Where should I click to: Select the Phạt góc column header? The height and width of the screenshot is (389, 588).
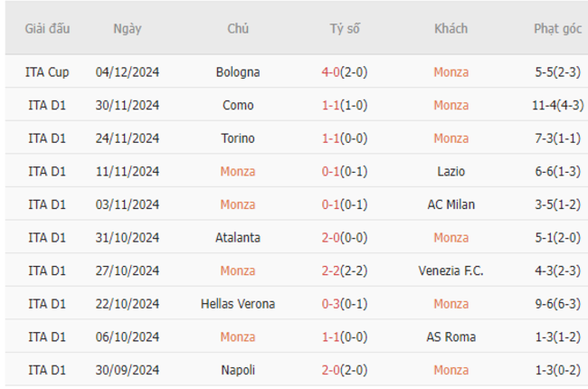557,29
